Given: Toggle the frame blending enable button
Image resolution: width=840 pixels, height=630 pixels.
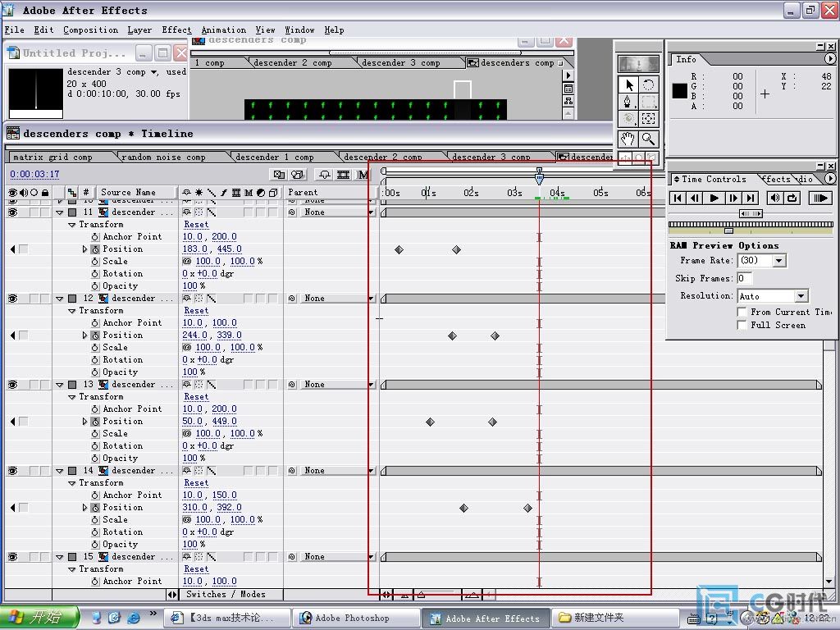Looking at the screenshot, I should (x=344, y=175).
